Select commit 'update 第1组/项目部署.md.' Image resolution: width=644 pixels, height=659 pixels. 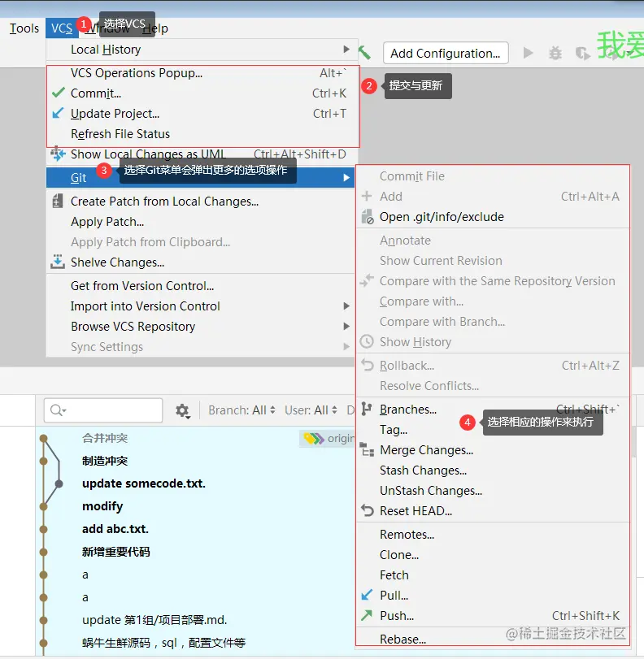click(x=154, y=620)
